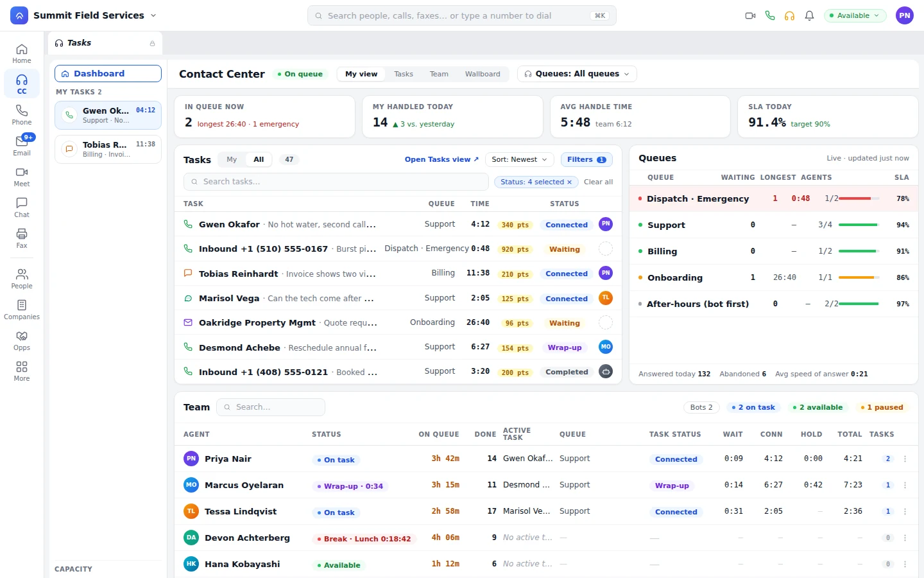
Task: Open the Fax section in sidebar
Action: (22, 238)
